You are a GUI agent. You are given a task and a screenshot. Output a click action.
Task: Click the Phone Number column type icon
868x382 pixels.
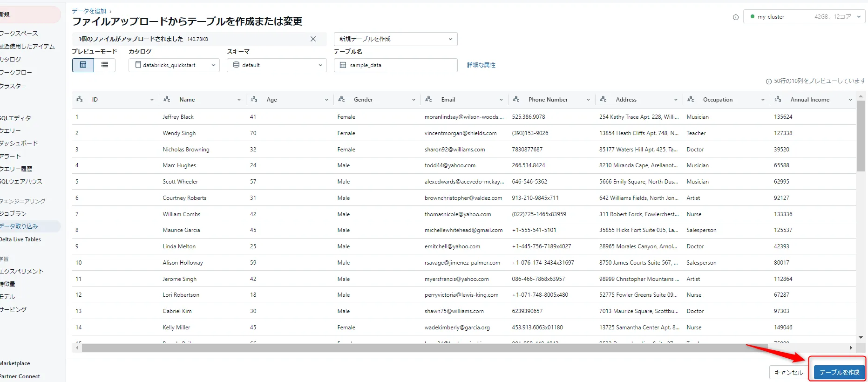(516, 99)
